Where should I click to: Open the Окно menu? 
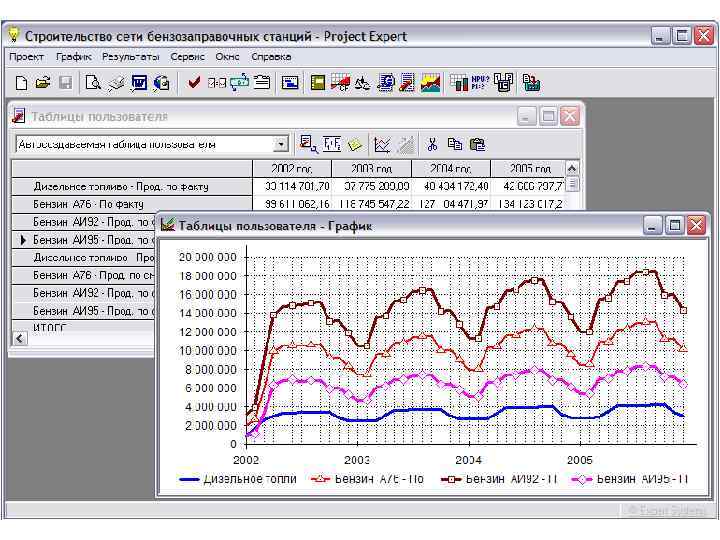(x=227, y=57)
